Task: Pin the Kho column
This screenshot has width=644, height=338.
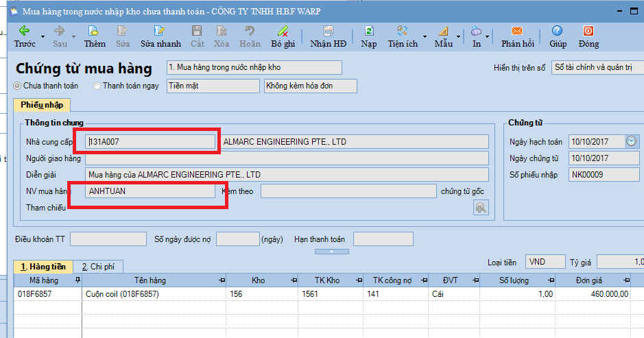Action: click(x=294, y=280)
